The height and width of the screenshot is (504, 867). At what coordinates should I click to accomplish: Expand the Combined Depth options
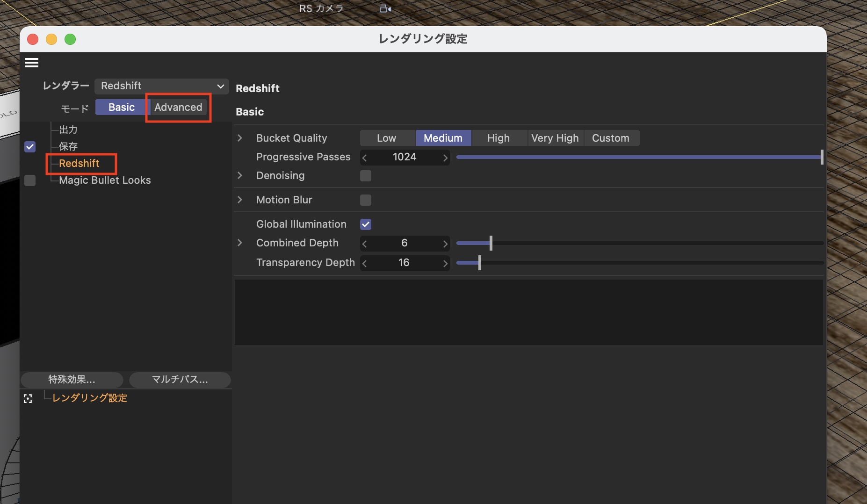pyautogui.click(x=240, y=243)
